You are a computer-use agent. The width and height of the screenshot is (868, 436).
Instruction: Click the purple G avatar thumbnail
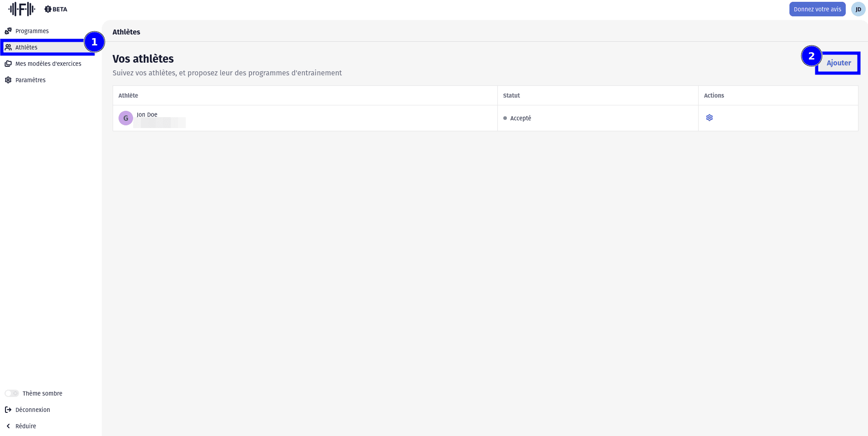(126, 118)
